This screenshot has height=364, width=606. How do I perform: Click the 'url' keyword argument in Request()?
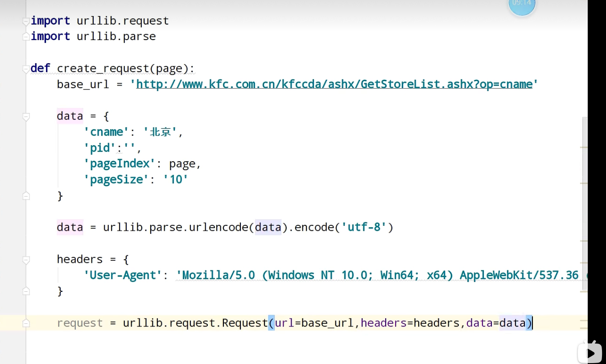click(284, 323)
